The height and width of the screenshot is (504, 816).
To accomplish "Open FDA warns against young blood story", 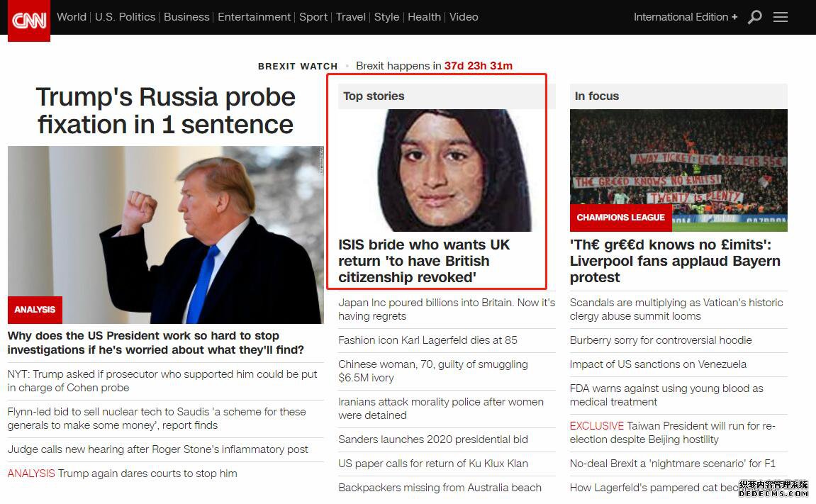I will 666,395.
